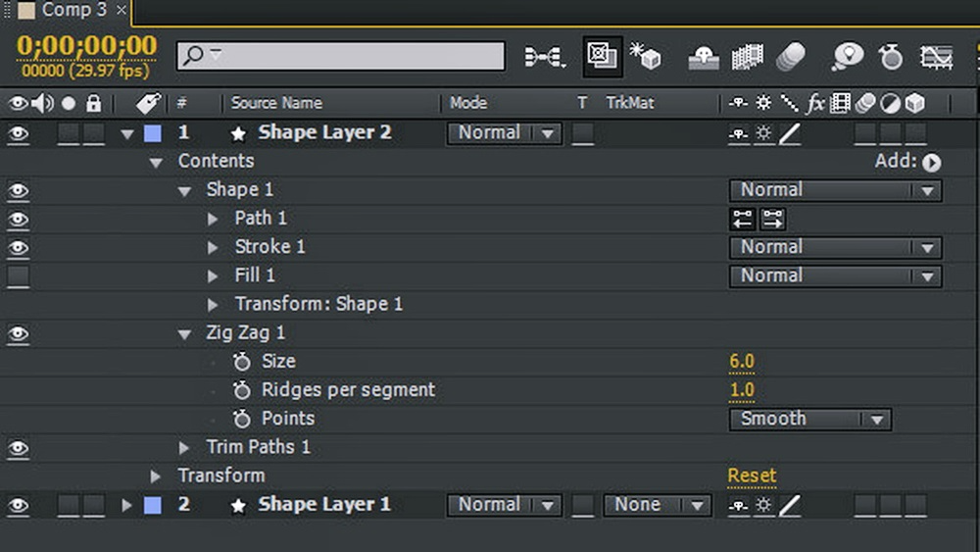Click the layer search field
This screenshot has width=980, height=552.
(x=340, y=56)
